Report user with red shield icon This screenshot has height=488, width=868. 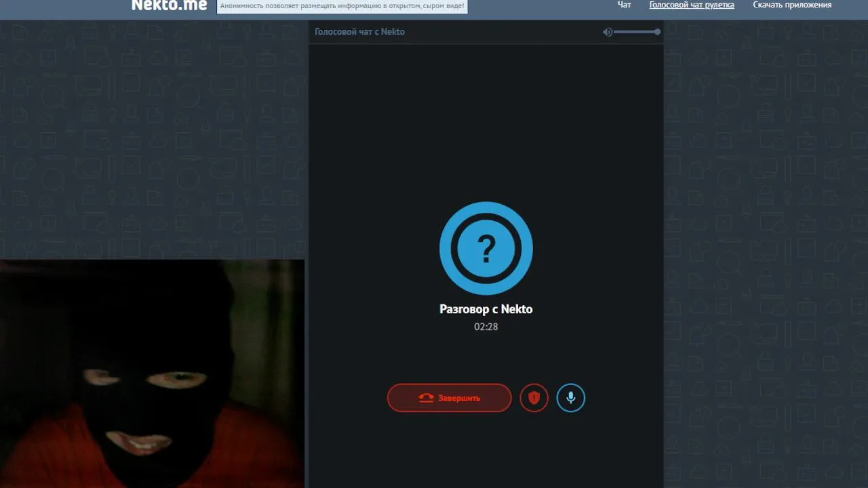point(534,398)
